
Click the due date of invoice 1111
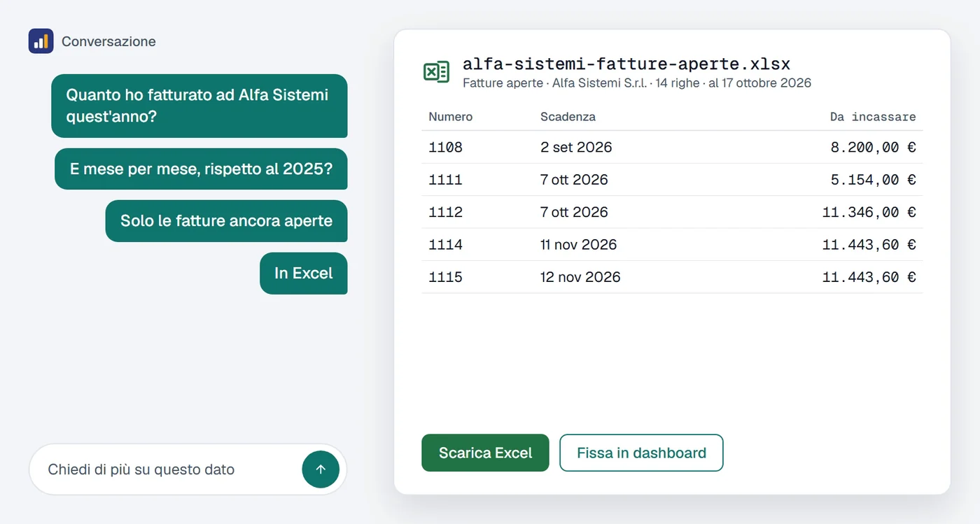tap(574, 180)
